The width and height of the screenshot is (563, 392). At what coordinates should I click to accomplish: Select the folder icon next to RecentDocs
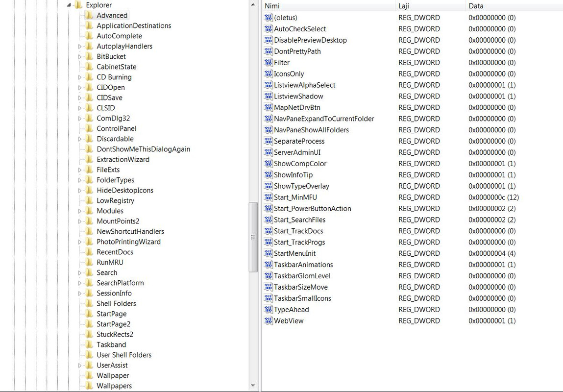(89, 252)
